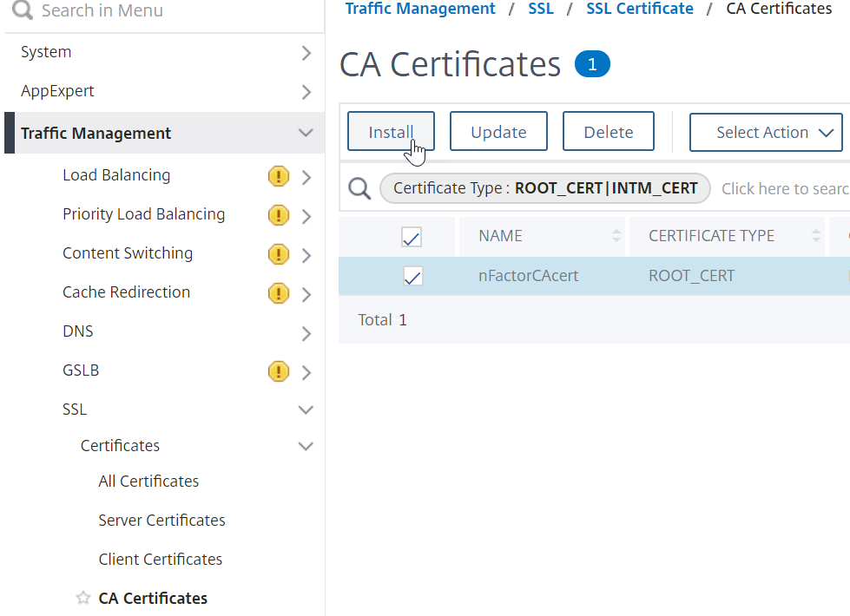Toggle the select-all checkbox in table header
The width and height of the screenshot is (850, 616).
click(412, 237)
